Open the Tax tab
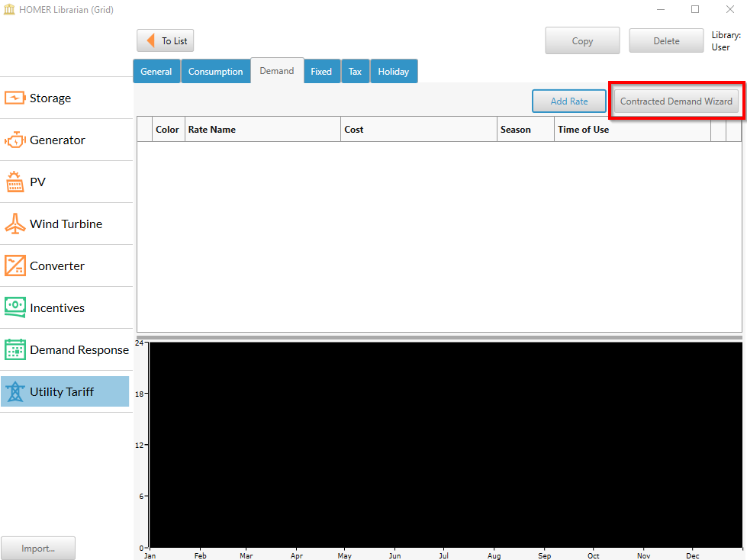 pos(355,72)
